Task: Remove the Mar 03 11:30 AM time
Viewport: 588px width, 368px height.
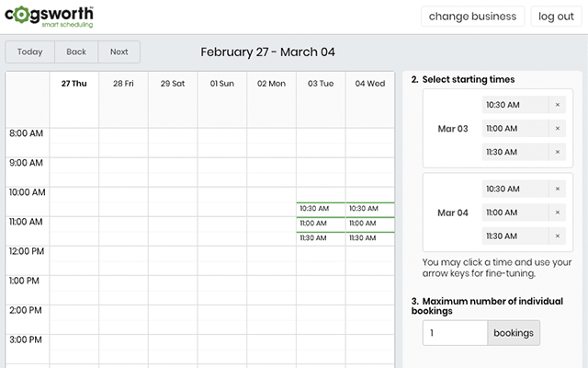Action: pos(557,153)
